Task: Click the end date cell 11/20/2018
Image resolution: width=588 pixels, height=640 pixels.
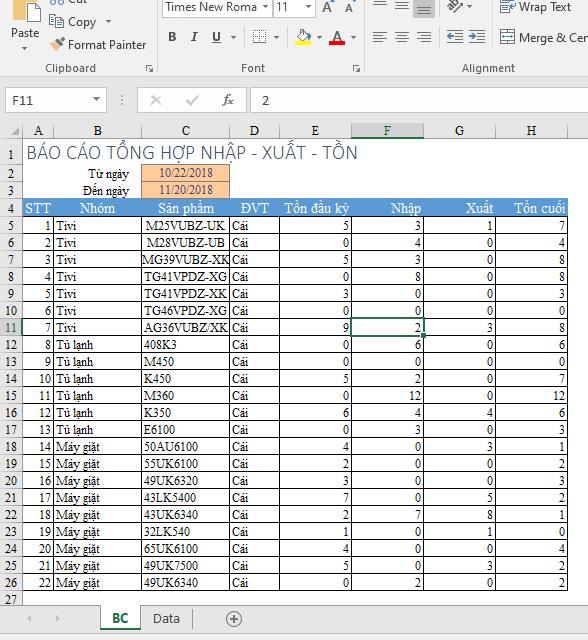Action: click(x=186, y=190)
